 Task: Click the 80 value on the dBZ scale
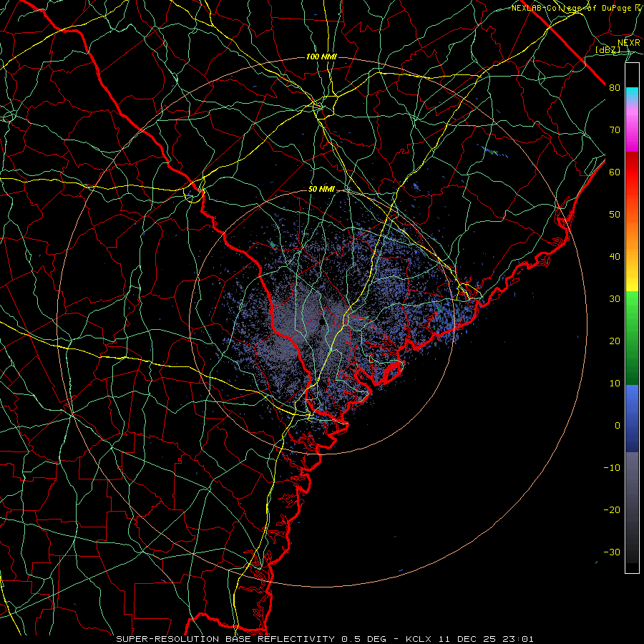click(x=615, y=87)
